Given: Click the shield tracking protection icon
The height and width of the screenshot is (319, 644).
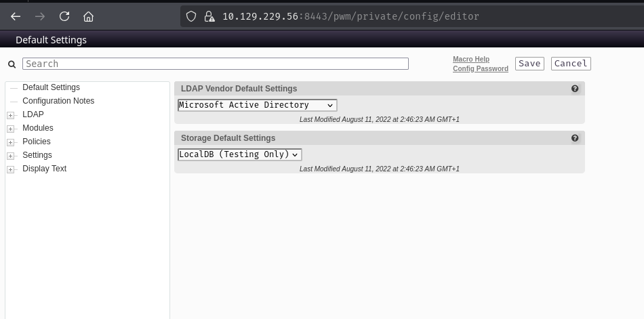Looking at the screenshot, I should tap(192, 16).
